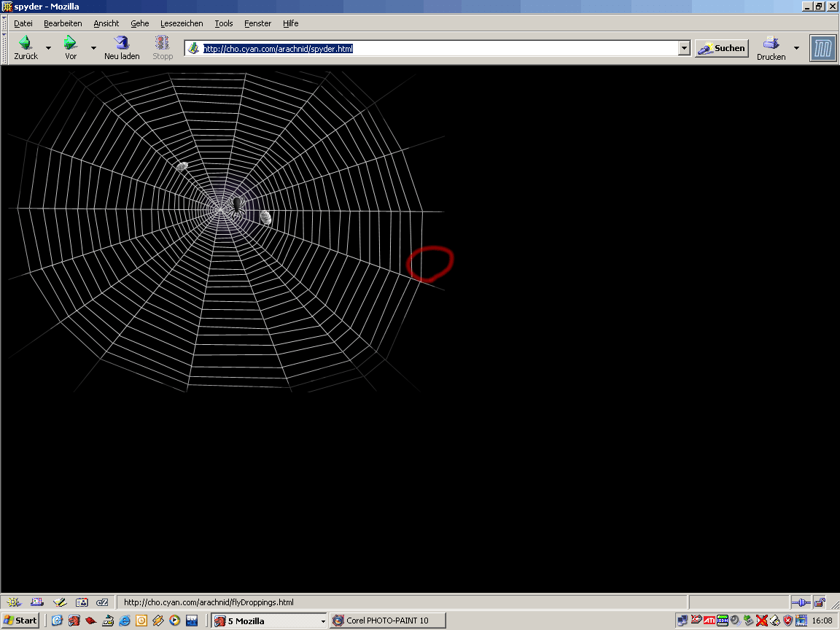Click the Mozilla throbber logo icon
Screen dimensions: 840x630
click(x=823, y=49)
